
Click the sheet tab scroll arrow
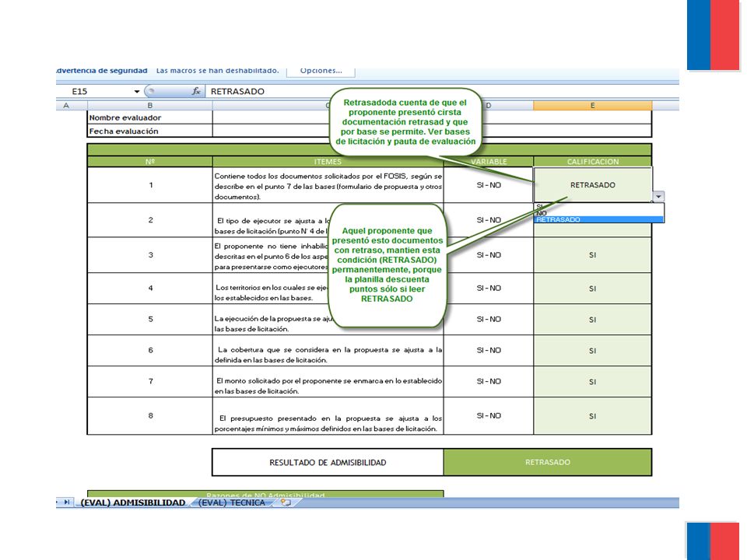tap(67, 502)
